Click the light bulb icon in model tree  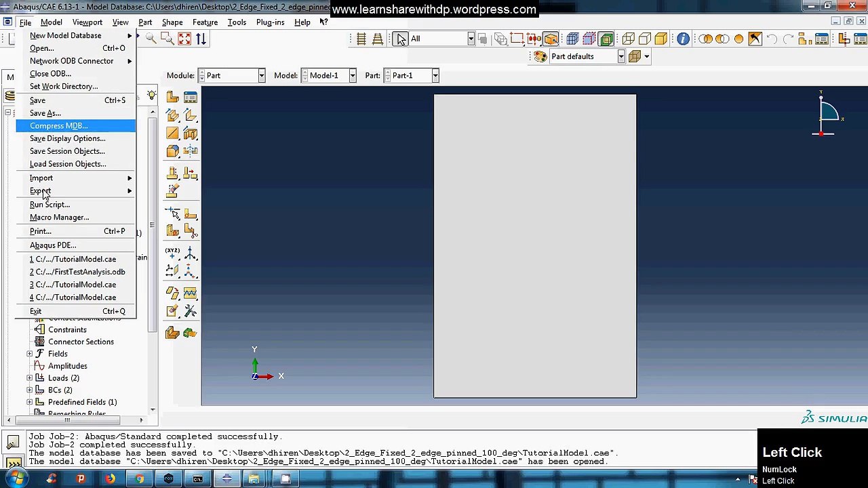pyautogui.click(x=151, y=96)
